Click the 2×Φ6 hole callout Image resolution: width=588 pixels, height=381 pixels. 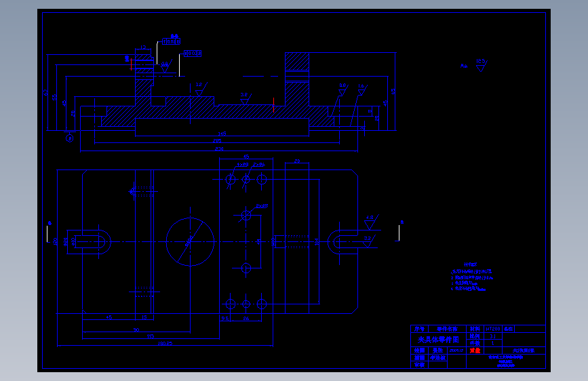coord(259,165)
